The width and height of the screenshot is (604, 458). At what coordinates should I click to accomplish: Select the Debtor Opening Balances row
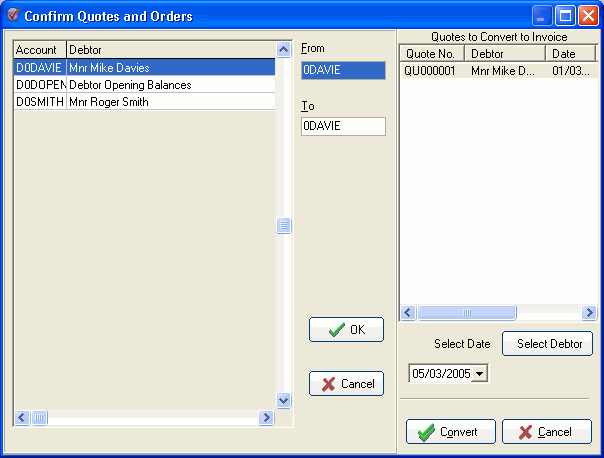click(144, 85)
